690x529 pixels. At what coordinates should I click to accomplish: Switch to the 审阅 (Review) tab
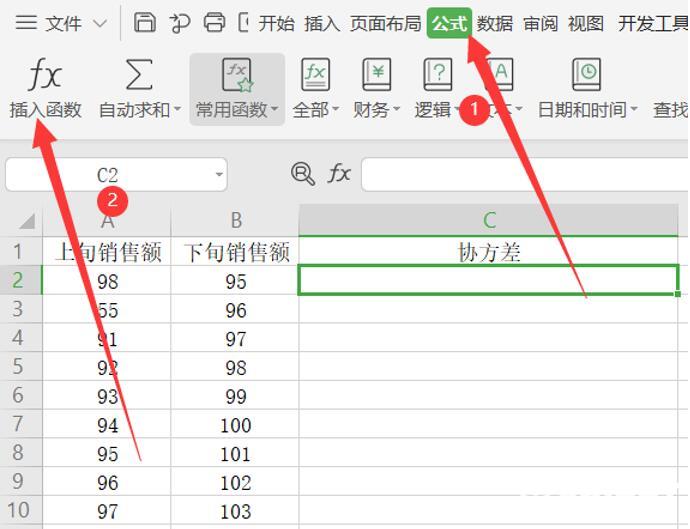(x=540, y=23)
